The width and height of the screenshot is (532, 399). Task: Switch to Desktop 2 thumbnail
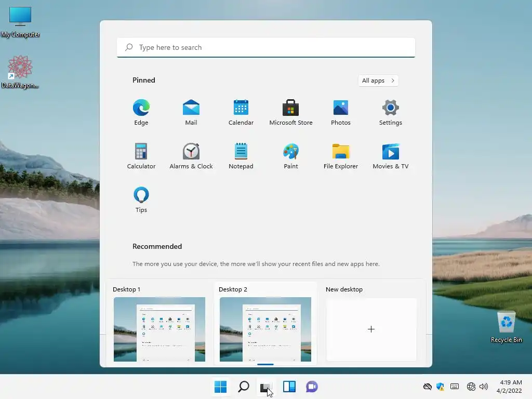coord(265,329)
